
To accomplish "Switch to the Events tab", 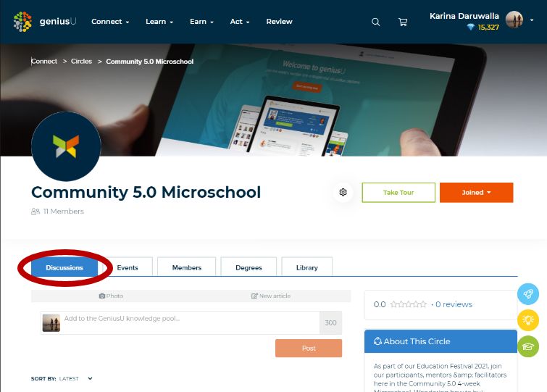I will click(128, 267).
